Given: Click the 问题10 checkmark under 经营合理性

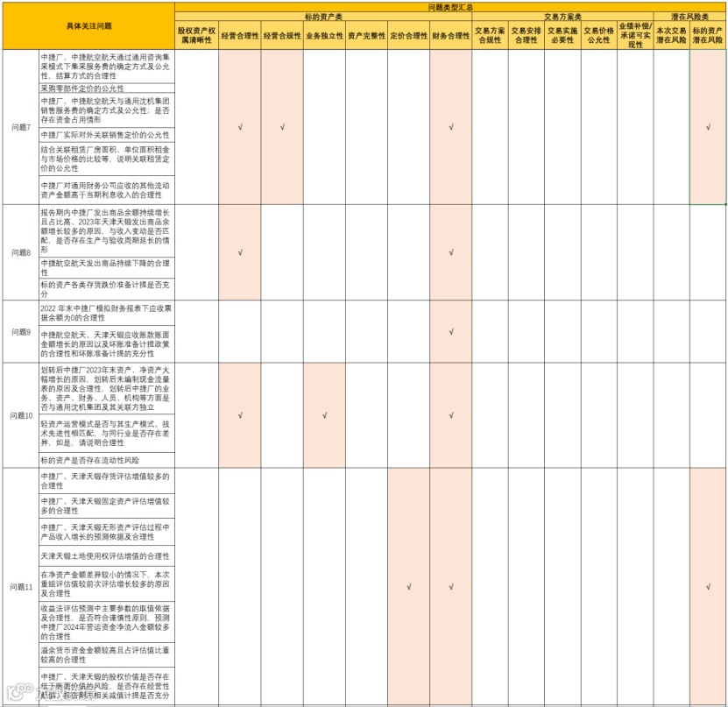Looking at the screenshot, I should coord(240,415).
